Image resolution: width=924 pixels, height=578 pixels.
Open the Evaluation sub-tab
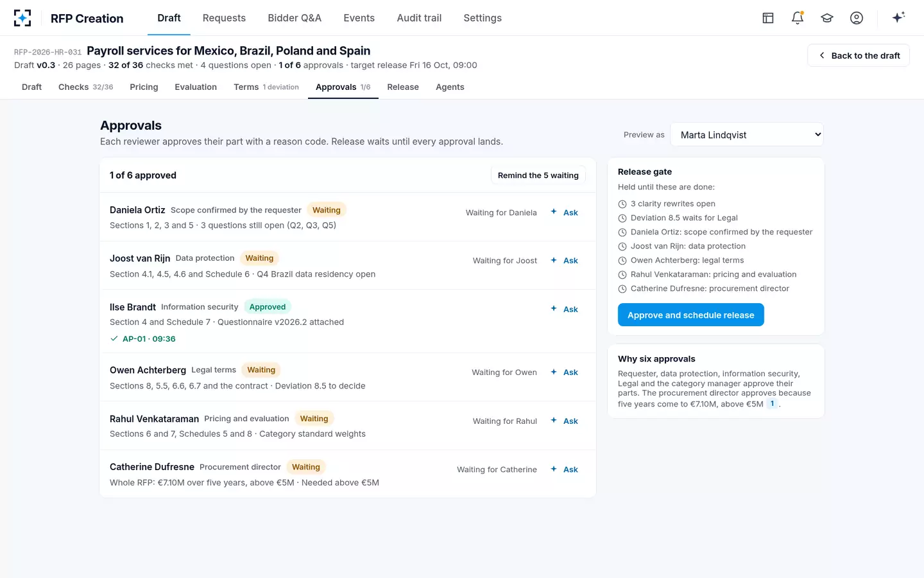196,87
